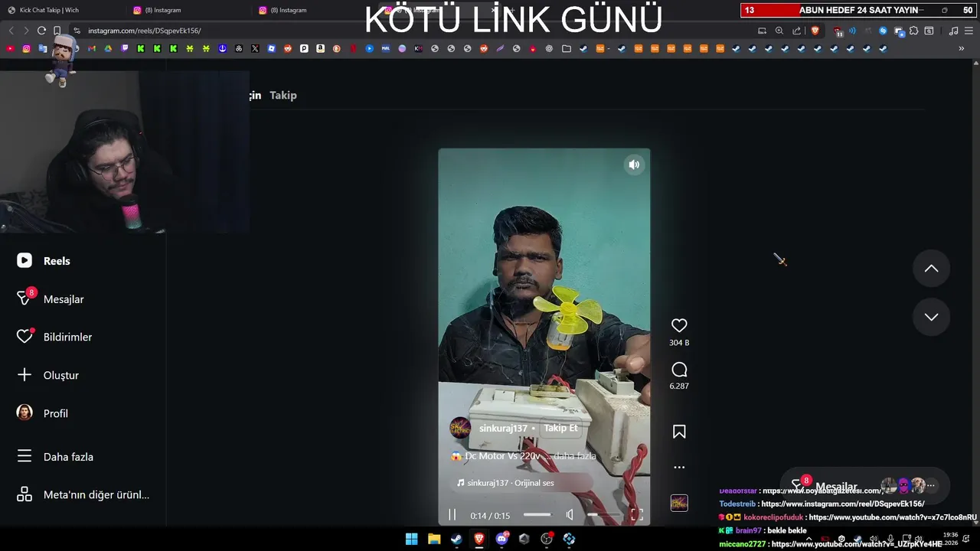Open the music note playlist icon

953,31
